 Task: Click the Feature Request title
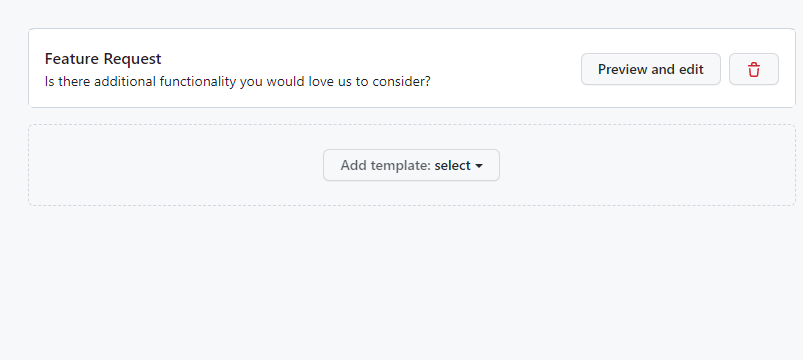click(103, 59)
